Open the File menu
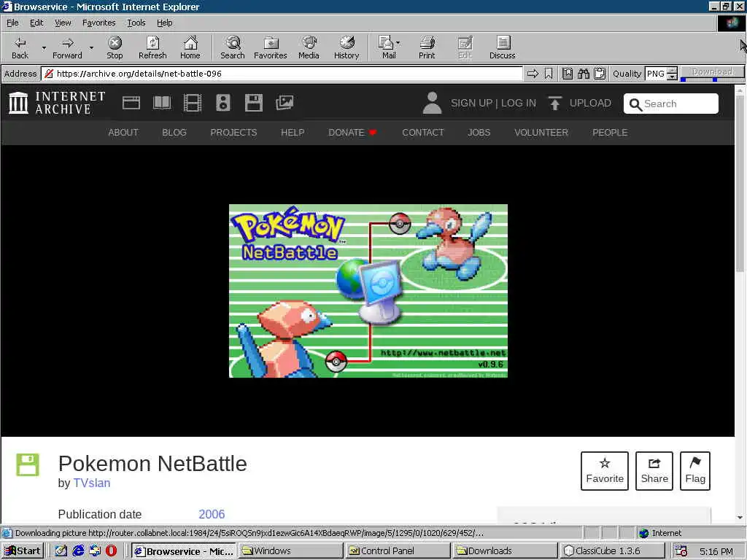747x560 pixels. (x=12, y=23)
